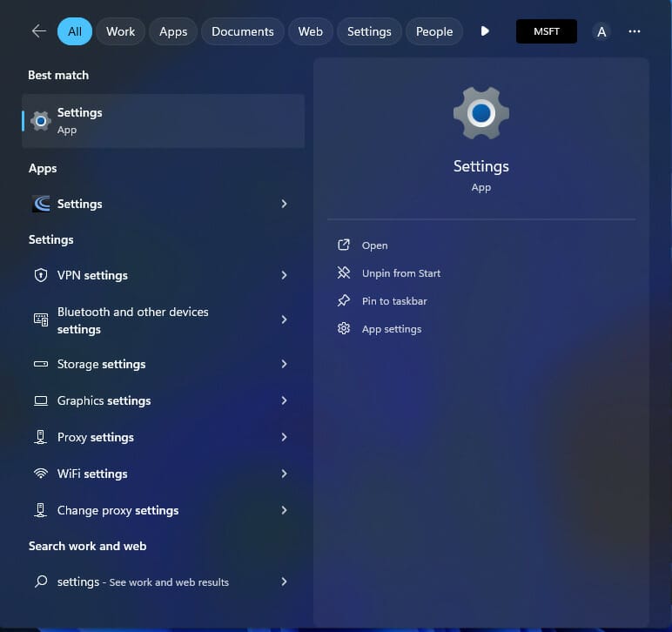Screen dimensions: 672x632
Task: Open WiFi settings result
Action: (x=164, y=474)
